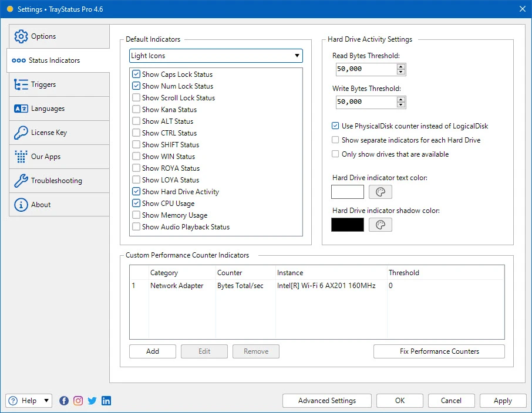Increase Write Bytes Threshold with up arrow
Viewport: 532px width, 413px height.
(x=401, y=99)
